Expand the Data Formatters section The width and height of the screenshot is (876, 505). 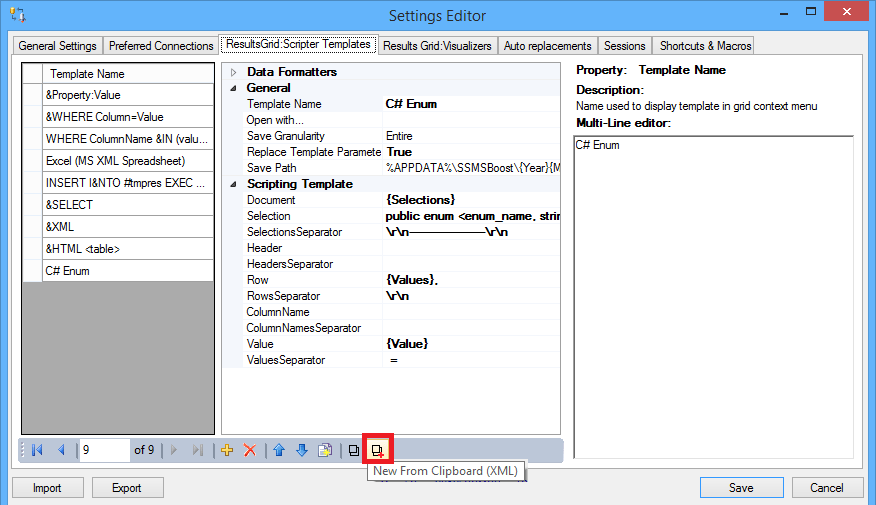(234, 72)
